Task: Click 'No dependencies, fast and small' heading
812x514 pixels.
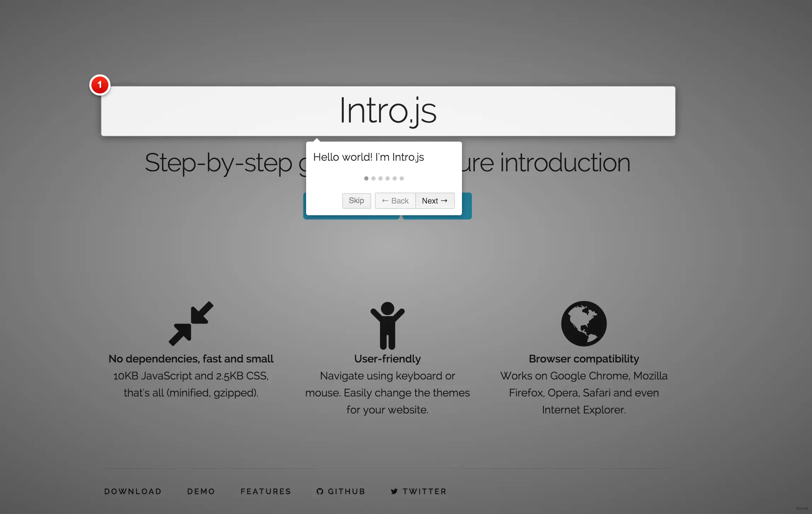Action: pos(191,359)
